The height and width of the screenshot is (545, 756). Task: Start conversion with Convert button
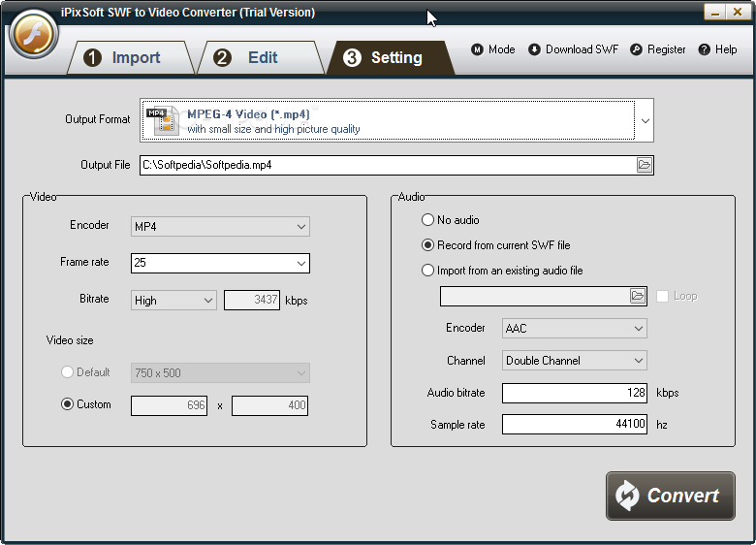tap(670, 496)
